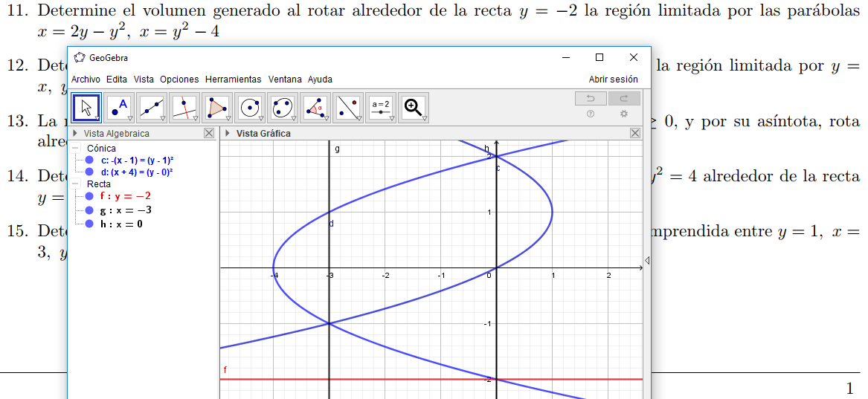Screen dimensions: 868x399
Task: Select the Polygon tool
Action: [x=217, y=108]
